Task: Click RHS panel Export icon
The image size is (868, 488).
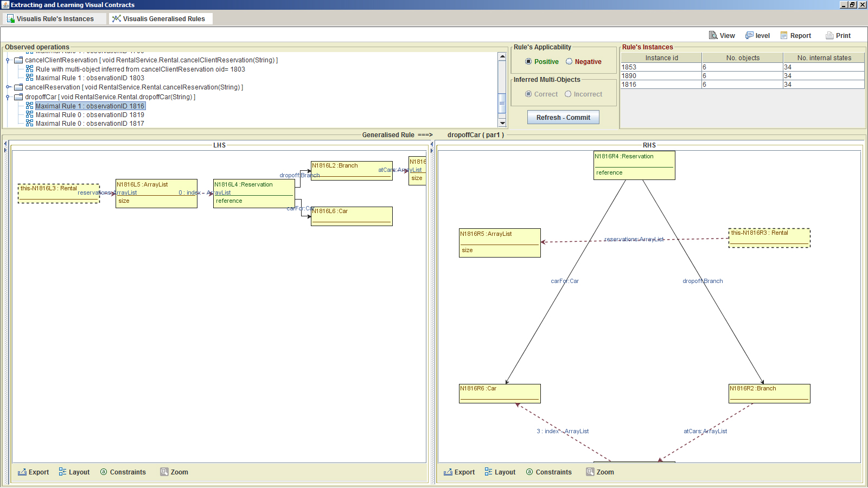Action: point(448,472)
